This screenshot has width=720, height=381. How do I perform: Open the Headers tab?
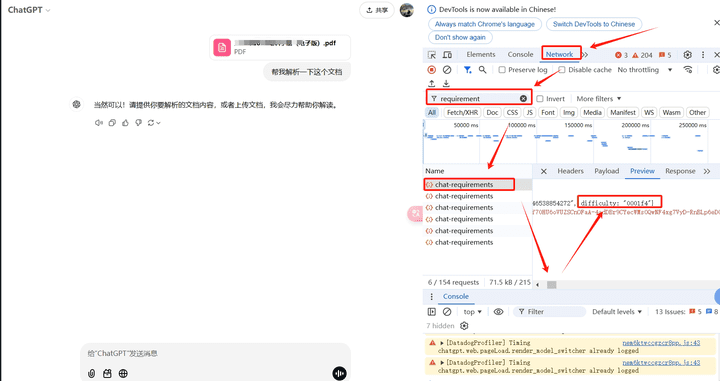click(570, 171)
